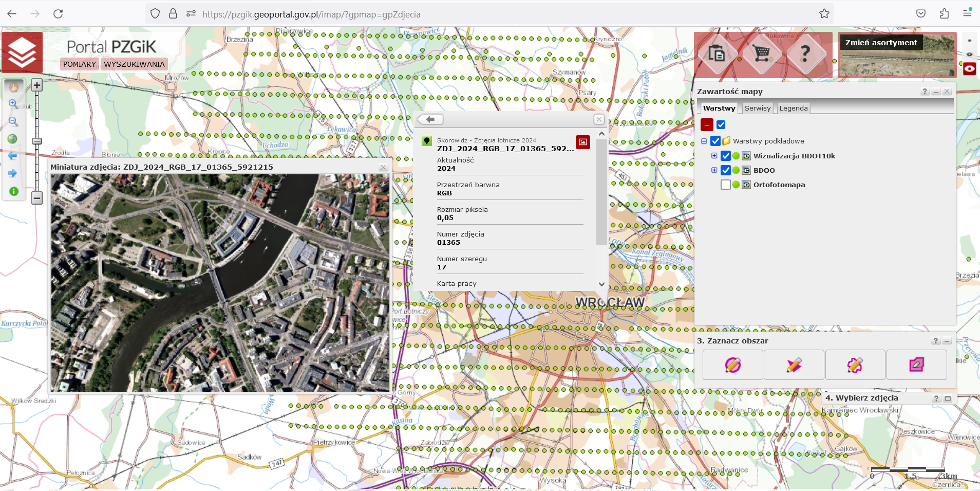Click the green info identify tool

click(x=14, y=191)
